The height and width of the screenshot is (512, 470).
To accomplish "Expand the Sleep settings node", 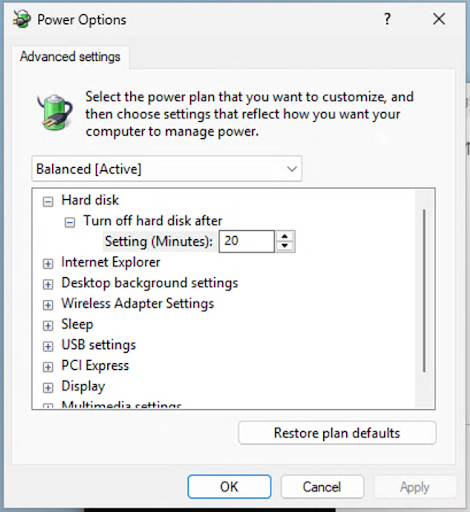I will (48, 326).
